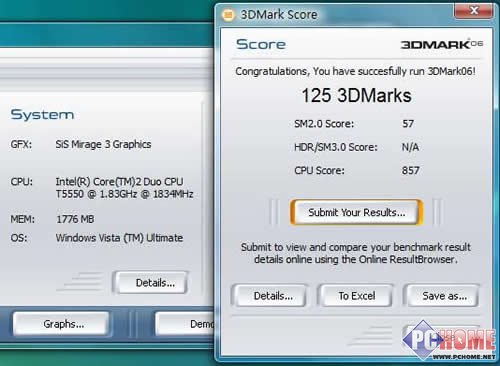This screenshot has width=500, height=366.
Task: Click the SiS Mirage 3 Graphics text
Action: pos(103,144)
